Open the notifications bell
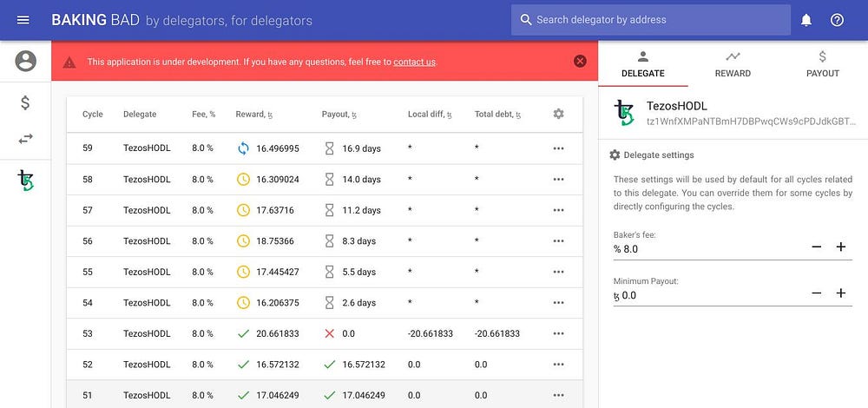Screen dimensions: 868x408 tap(806, 20)
